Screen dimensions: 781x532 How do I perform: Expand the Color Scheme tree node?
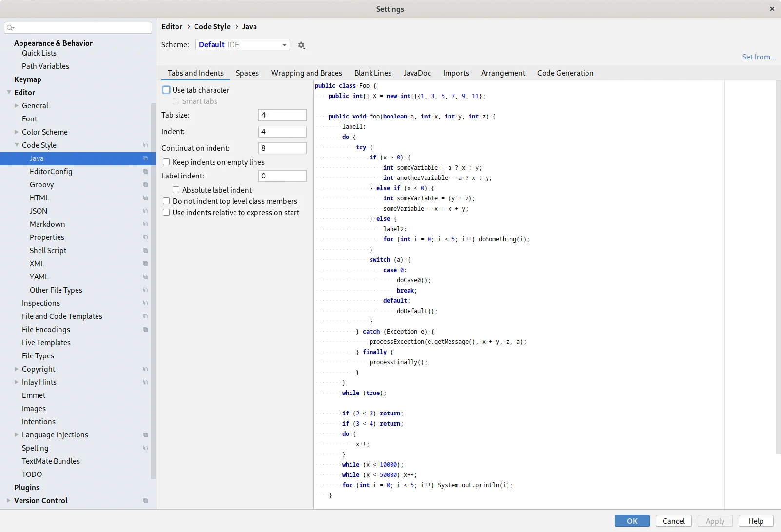click(17, 132)
